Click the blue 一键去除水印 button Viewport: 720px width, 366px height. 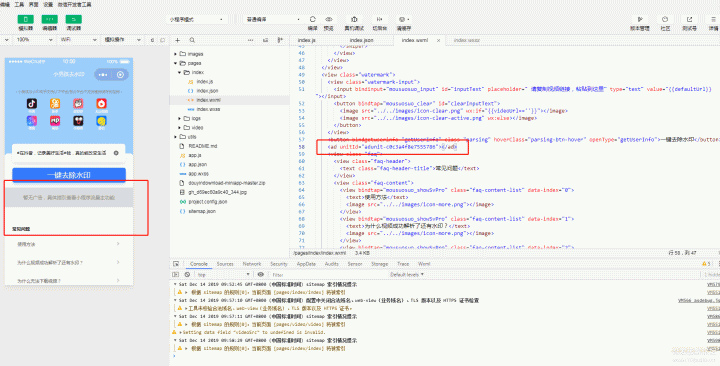(x=69, y=175)
